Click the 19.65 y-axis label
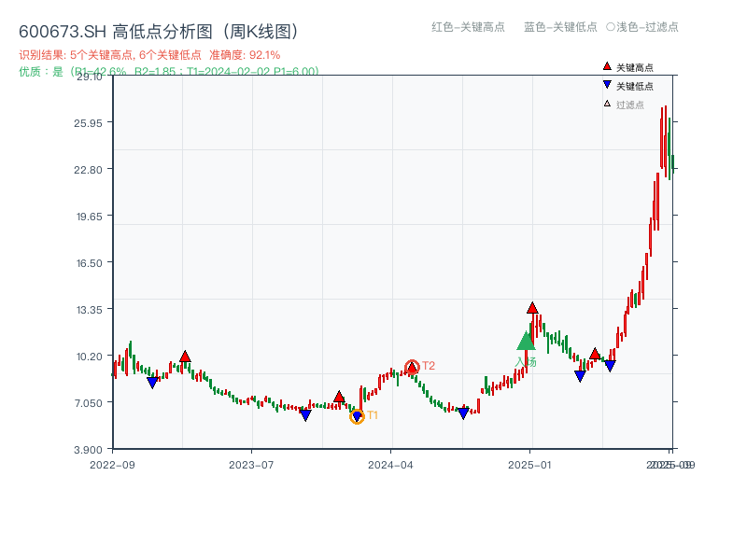 tap(90, 217)
